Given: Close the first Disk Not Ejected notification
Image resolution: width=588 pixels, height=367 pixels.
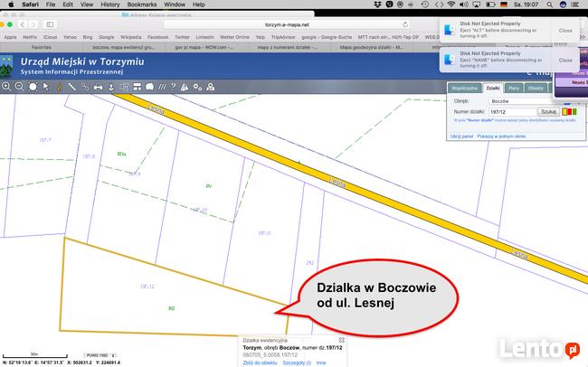Looking at the screenshot, I should pos(565,30).
